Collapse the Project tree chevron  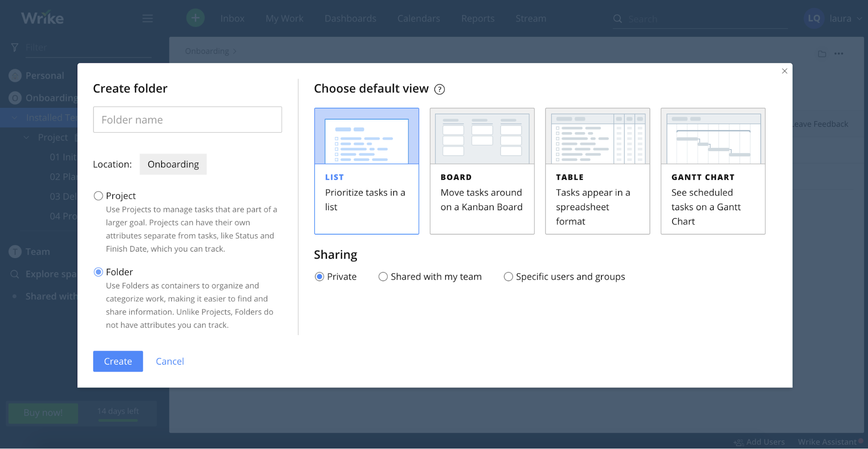26,138
